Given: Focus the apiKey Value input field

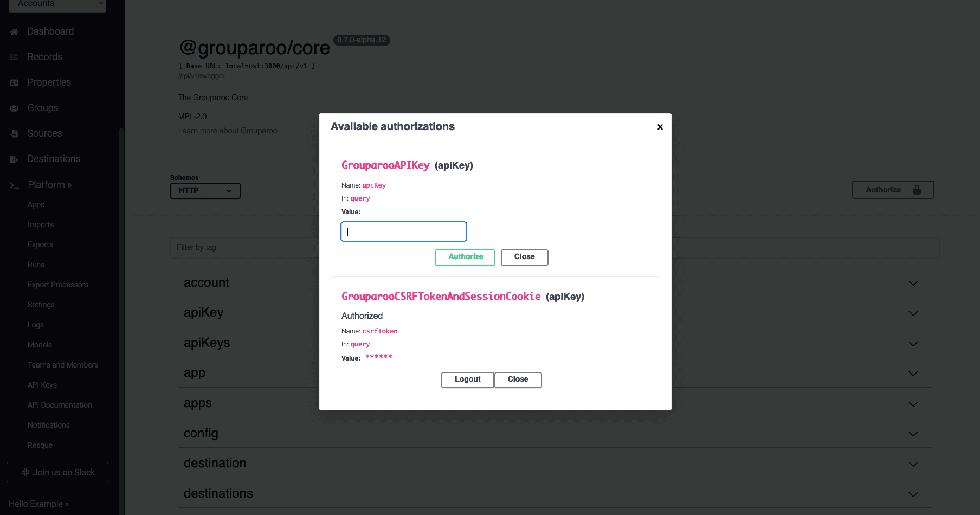Looking at the screenshot, I should tap(404, 231).
